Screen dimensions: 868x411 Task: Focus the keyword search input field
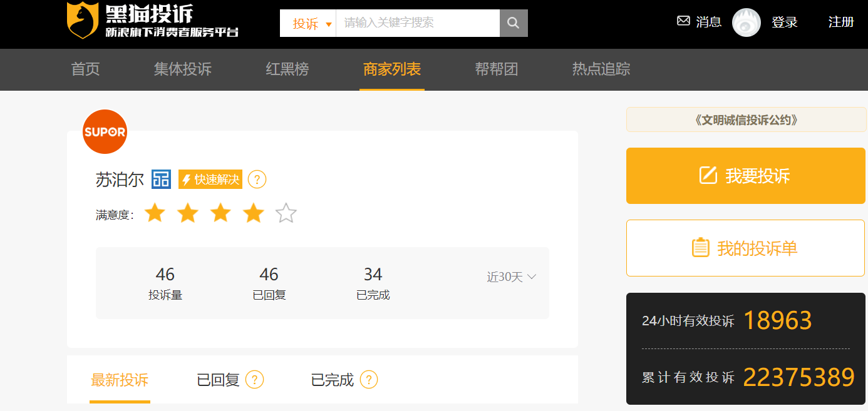[x=418, y=23]
